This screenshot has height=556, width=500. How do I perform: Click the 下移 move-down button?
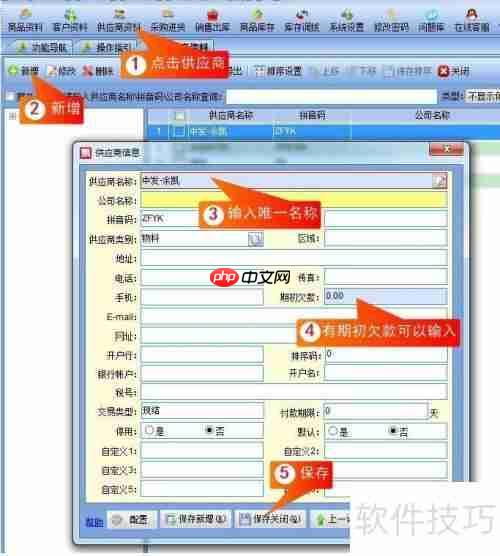coord(362,71)
